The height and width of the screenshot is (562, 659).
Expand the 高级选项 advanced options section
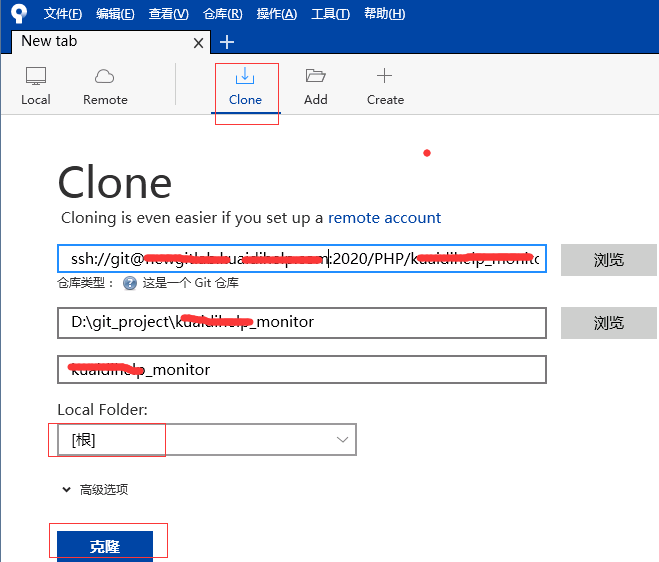tap(95, 490)
